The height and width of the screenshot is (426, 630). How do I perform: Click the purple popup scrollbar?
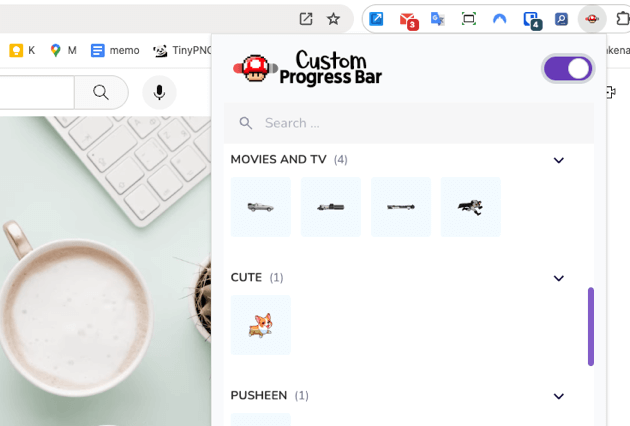[x=591, y=326]
